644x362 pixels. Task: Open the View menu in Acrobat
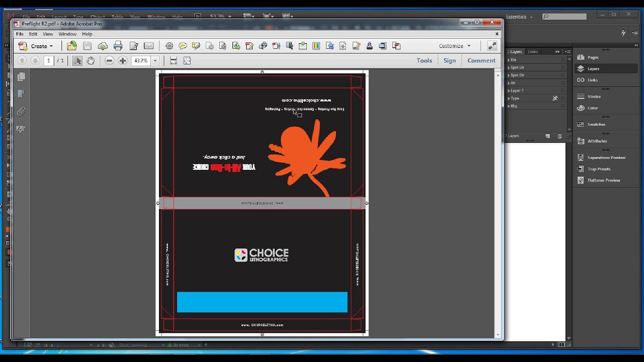click(48, 34)
